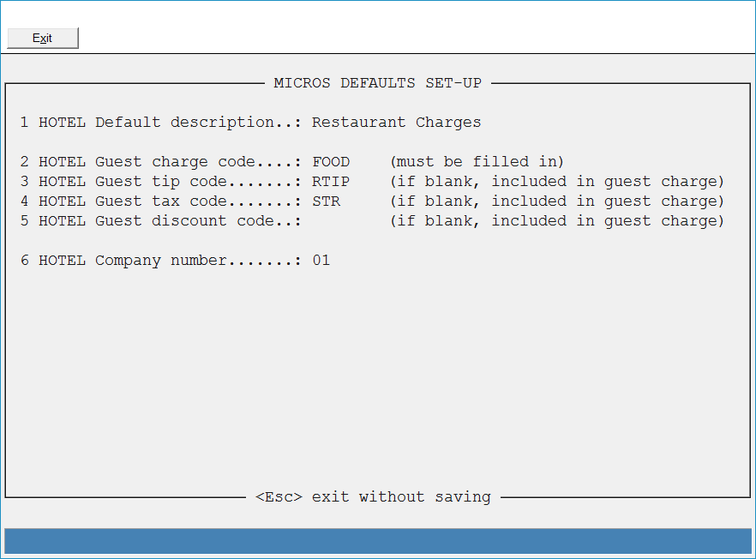Click the discount code 'if blank' hint

click(557, 221)
